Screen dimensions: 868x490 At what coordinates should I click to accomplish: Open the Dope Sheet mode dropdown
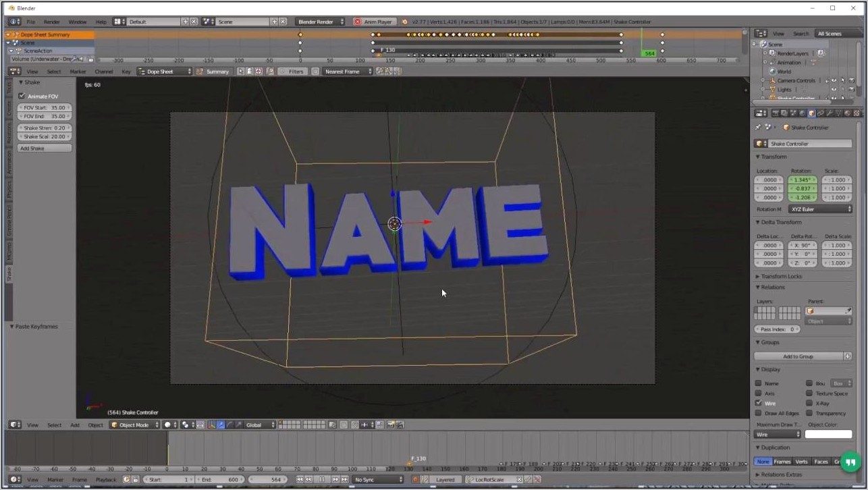coord(165,71)
